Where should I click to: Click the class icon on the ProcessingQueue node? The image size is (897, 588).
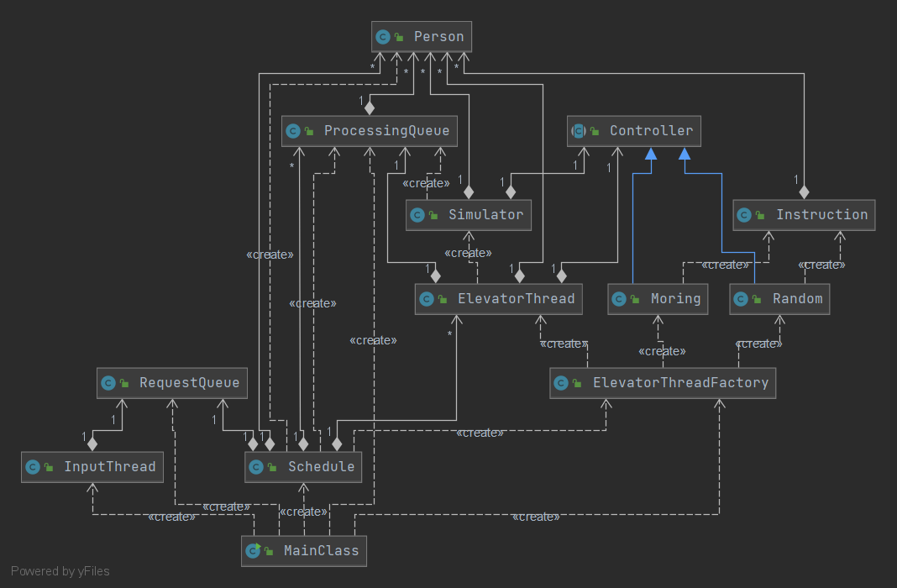(x=293, y=131)
